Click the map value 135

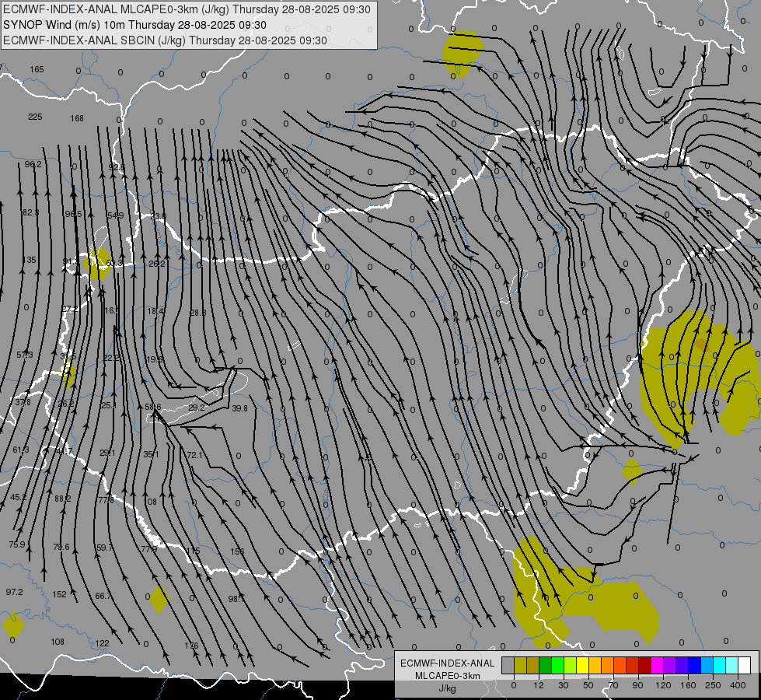[x=30, y=260]
